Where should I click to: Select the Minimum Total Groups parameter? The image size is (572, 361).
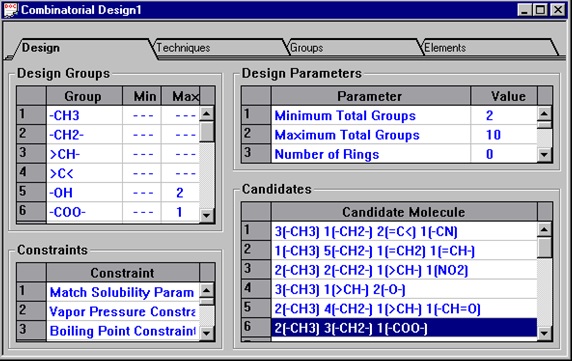click(x=371, y=115)
